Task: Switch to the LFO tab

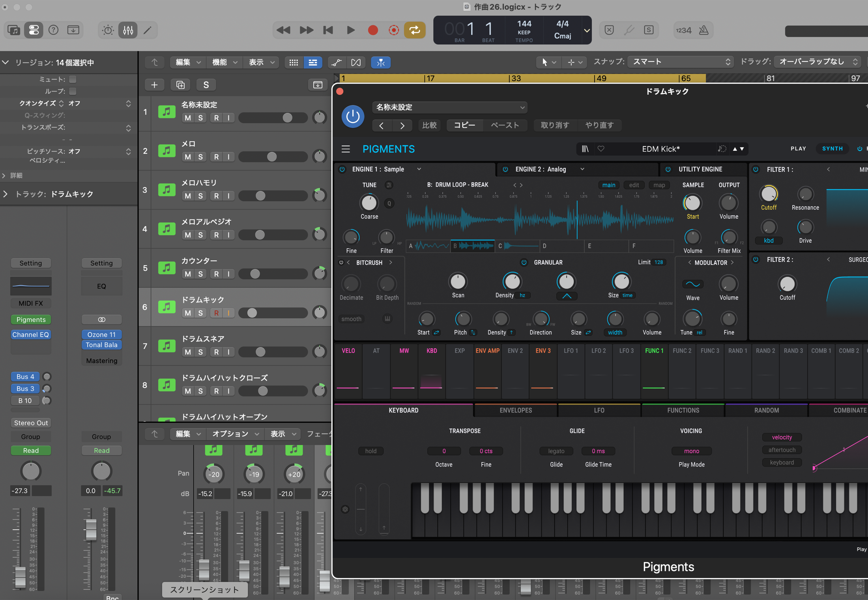Action: (x=599, y=411)
